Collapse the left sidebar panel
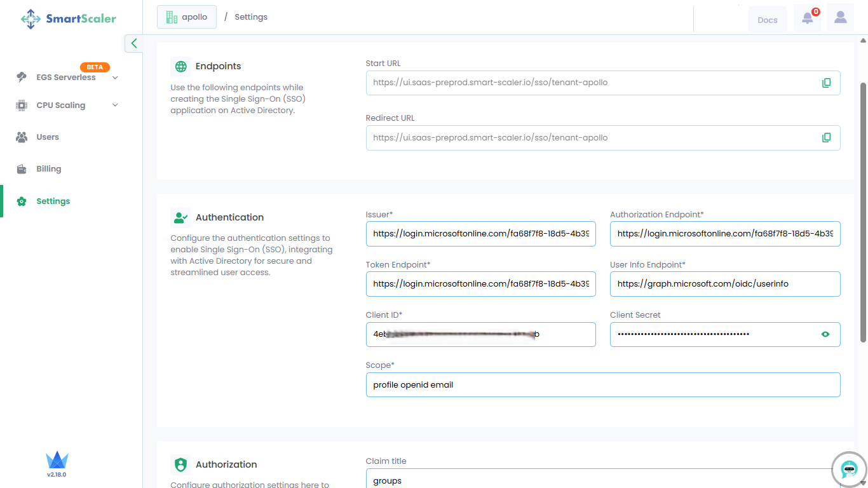This screenshot has height=488, width=868. [x=133, y=43]
